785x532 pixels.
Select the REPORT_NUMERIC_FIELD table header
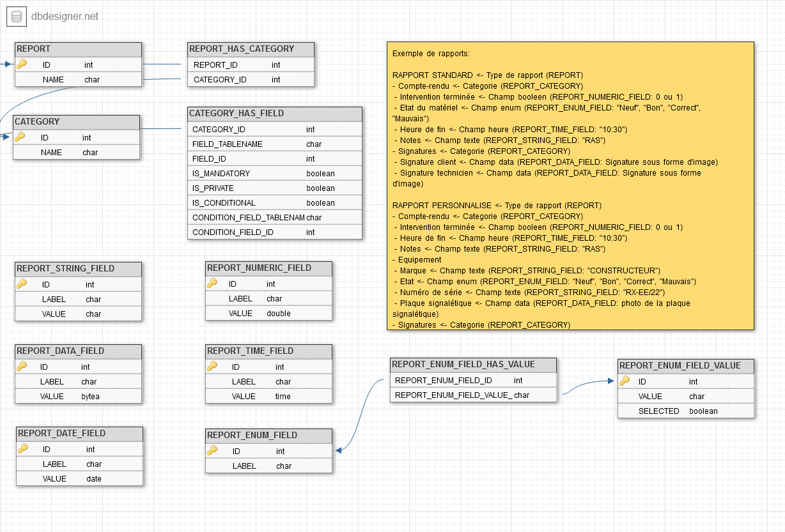269,268
